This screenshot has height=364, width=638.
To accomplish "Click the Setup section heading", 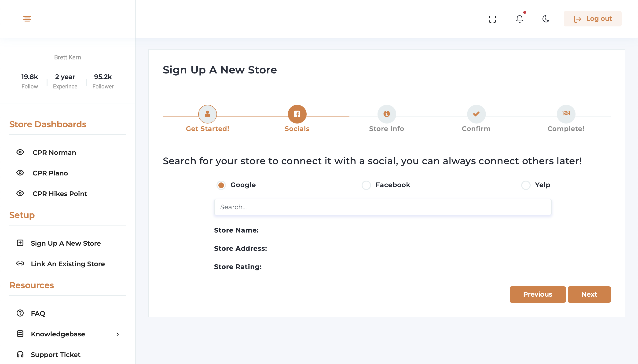I will (22, 215).
